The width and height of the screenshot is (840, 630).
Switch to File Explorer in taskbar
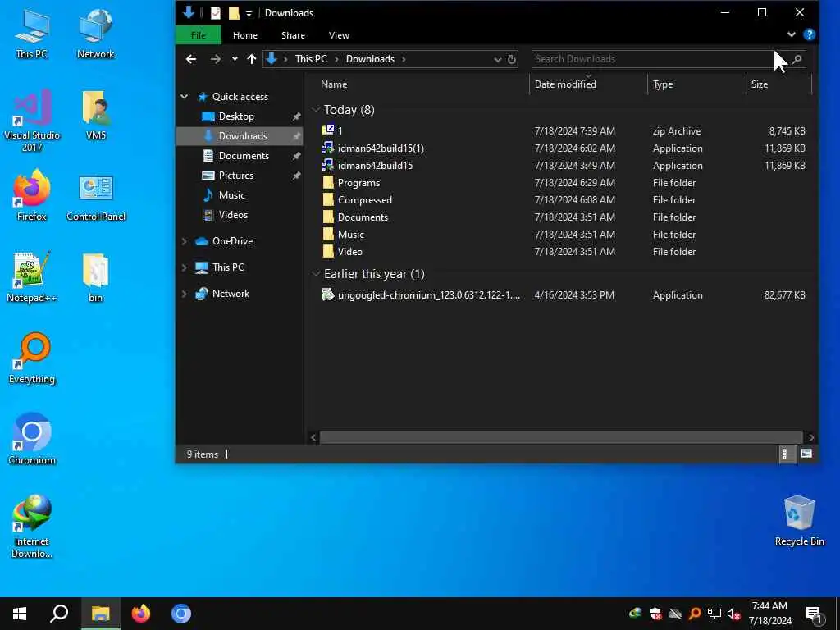100,614
